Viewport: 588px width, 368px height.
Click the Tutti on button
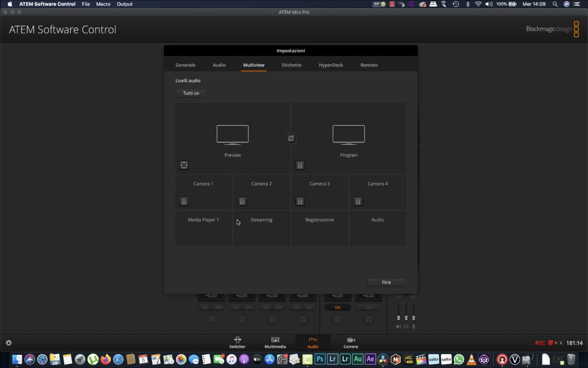point(191,93)
